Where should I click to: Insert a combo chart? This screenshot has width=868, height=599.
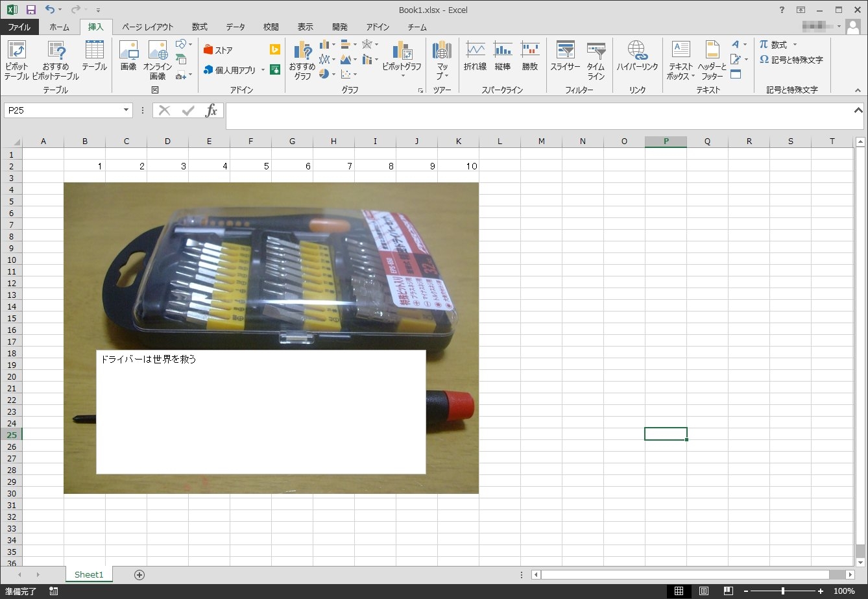point(370,60)
